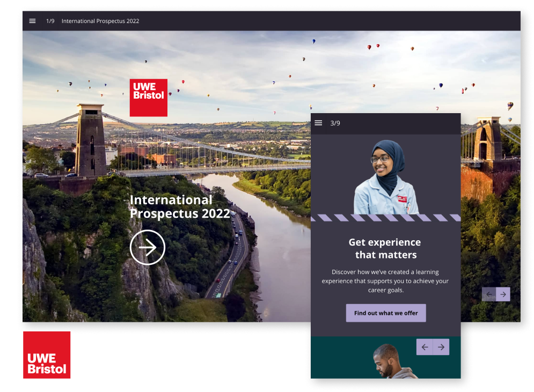534x392 pixels.
Task: Click the International Prospectus 2022 title in the top bar
Action: [x=100, y=21]
